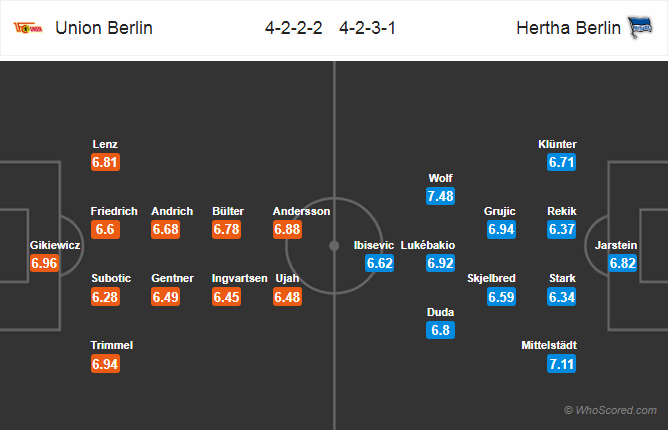Select player name Ingvartsen
The height and width of the screenshot is (430, 668).
239,278
